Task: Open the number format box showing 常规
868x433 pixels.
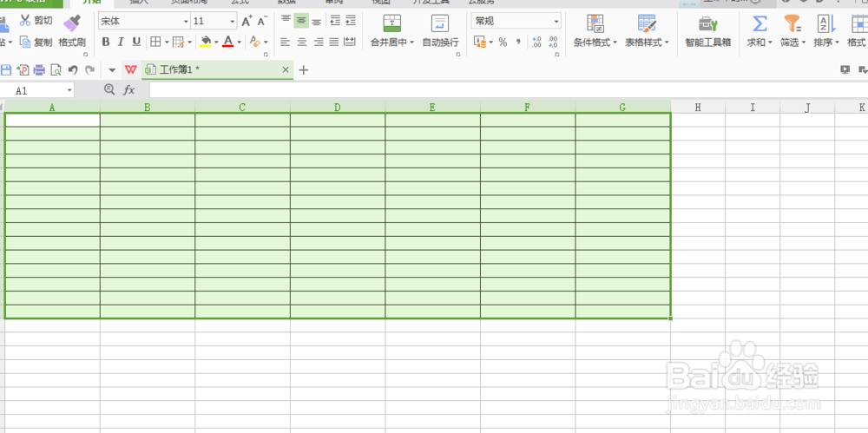Action: click(516, 22)
